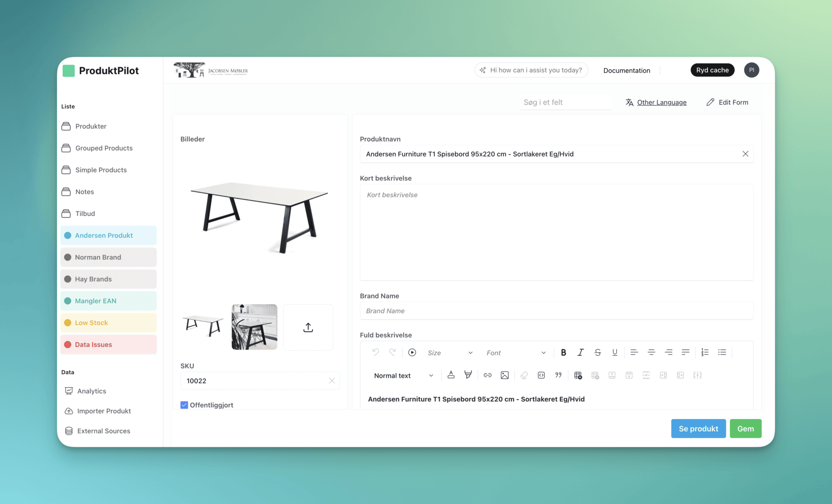The height and width of the screenshot is (504, 832).
Task: Toggle bold formatting
Action: 563,352
